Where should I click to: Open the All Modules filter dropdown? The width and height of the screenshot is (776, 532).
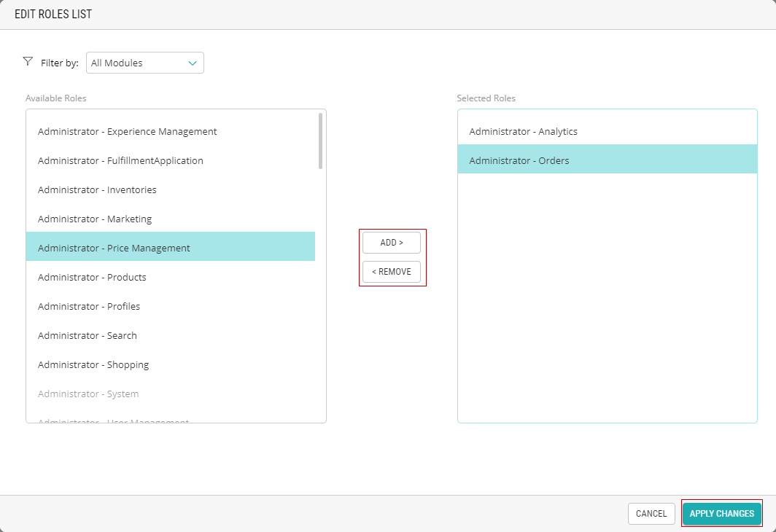[144, 63]
